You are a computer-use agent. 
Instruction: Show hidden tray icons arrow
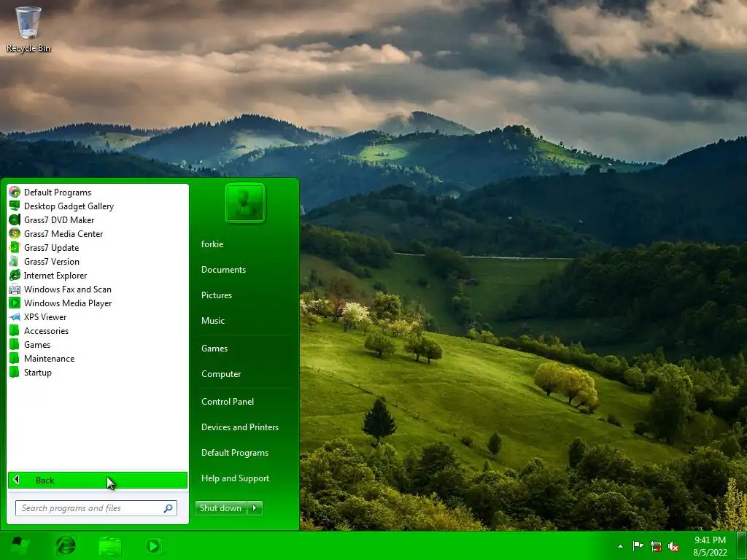tap(620, 546)
